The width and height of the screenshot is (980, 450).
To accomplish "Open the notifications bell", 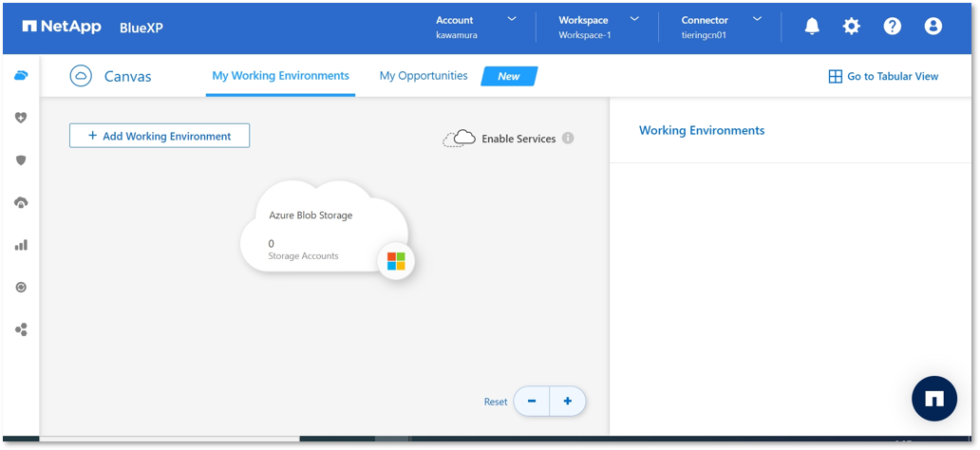I will 812,27.
